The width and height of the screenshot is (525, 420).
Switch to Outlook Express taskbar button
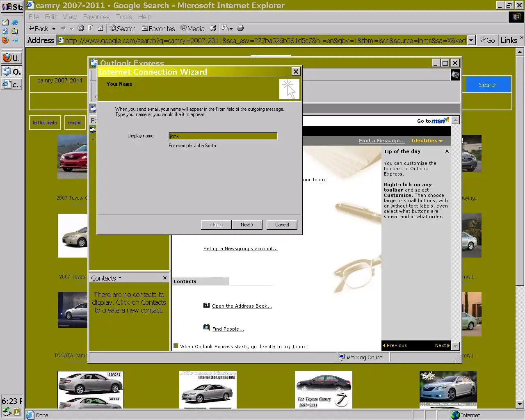[11, 71]
